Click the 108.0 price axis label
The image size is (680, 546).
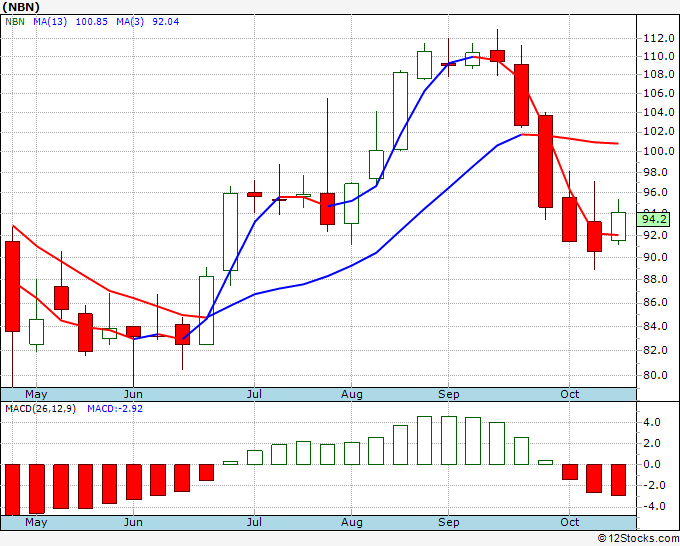(659, 74)
